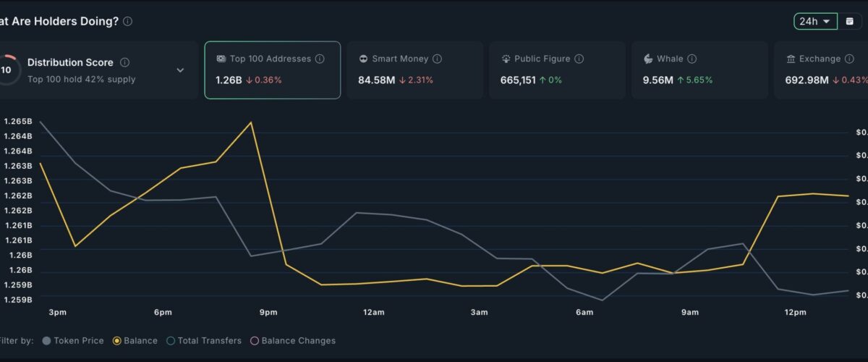Click info icon beside Public Figure
This screenshot has width=868, height=362.
coord(579,59)
